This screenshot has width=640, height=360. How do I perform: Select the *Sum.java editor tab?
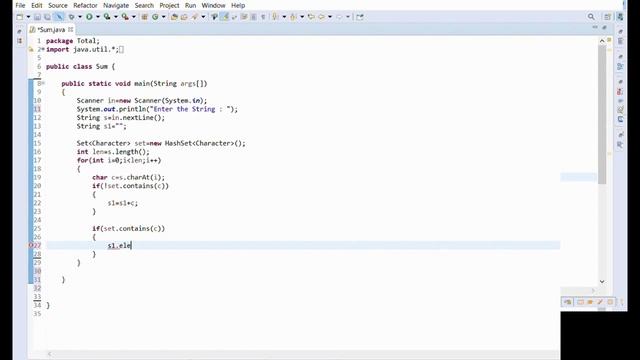pos(51,29)
